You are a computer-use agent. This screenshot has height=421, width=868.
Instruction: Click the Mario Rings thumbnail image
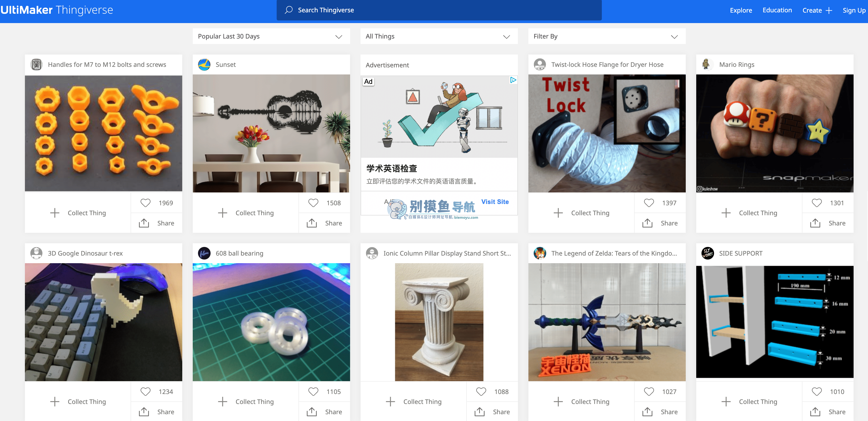(x=774, y=133)
